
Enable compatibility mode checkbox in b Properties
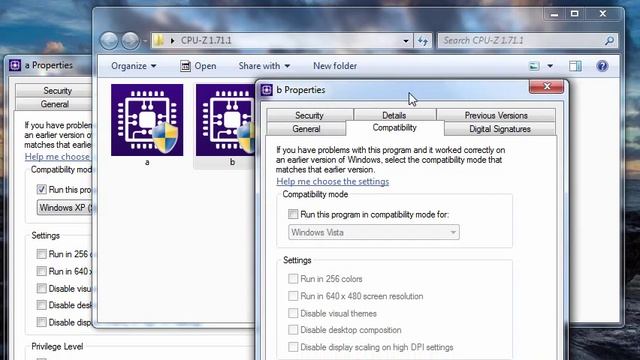pos(293,214)
